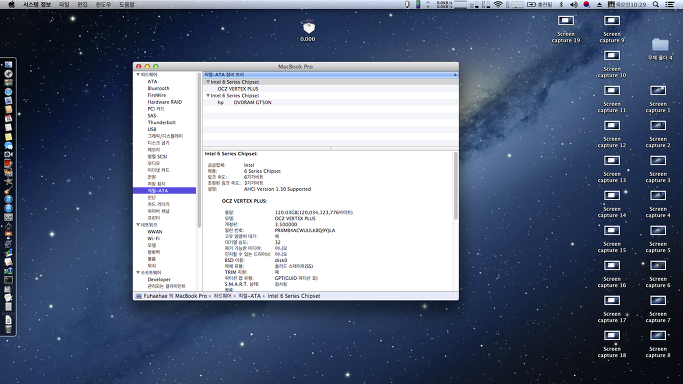Select the Screen capture 13 desktop icon
The height and width of the screenshot is (384, 683).
[612, 161]
